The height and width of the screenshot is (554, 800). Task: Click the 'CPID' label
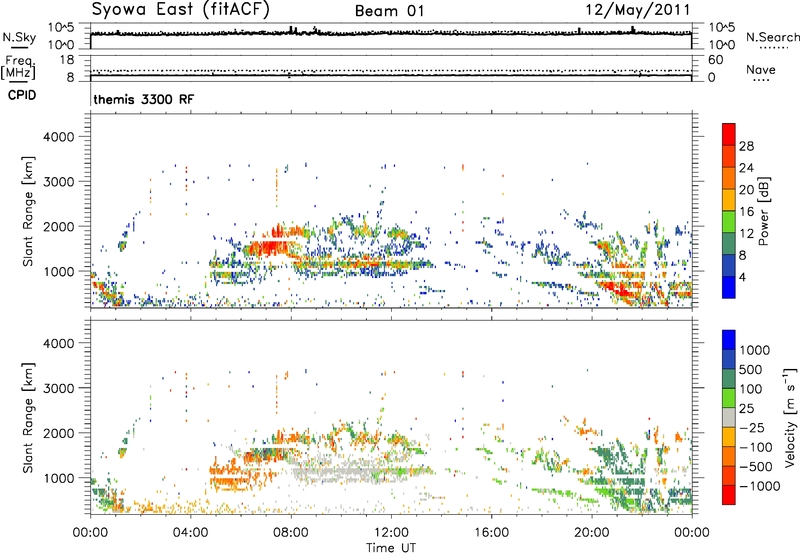(x=22, y=95)
